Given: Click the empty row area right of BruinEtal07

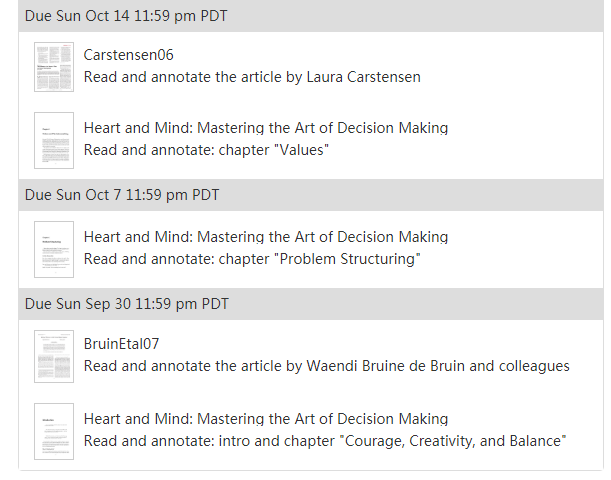Looking at the screenshot, I should [x=382, y=344].
